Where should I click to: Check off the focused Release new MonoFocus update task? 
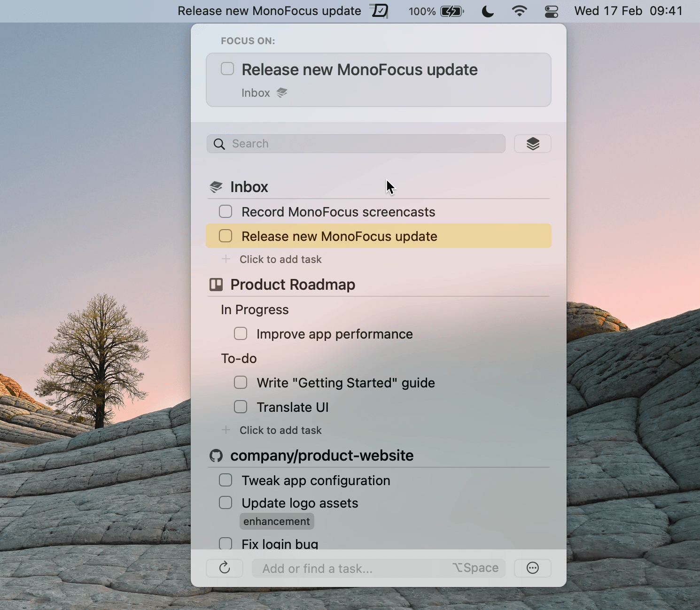tap(227, 69)
